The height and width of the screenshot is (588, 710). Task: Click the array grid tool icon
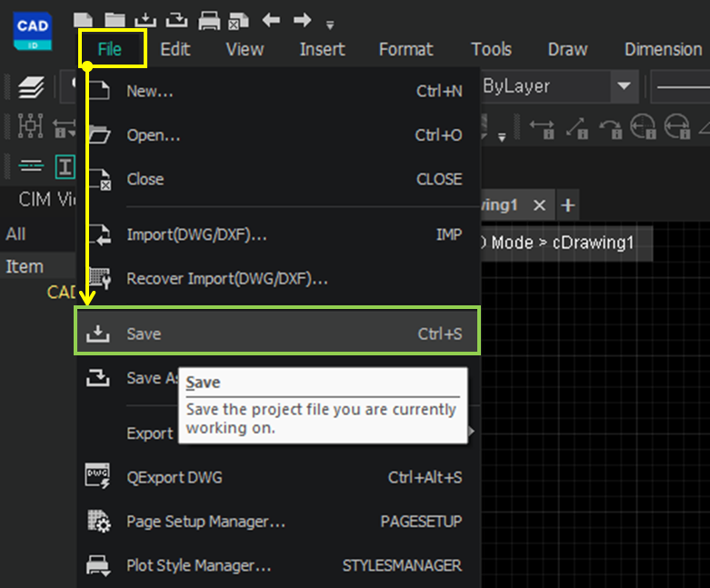click(30, 125)
